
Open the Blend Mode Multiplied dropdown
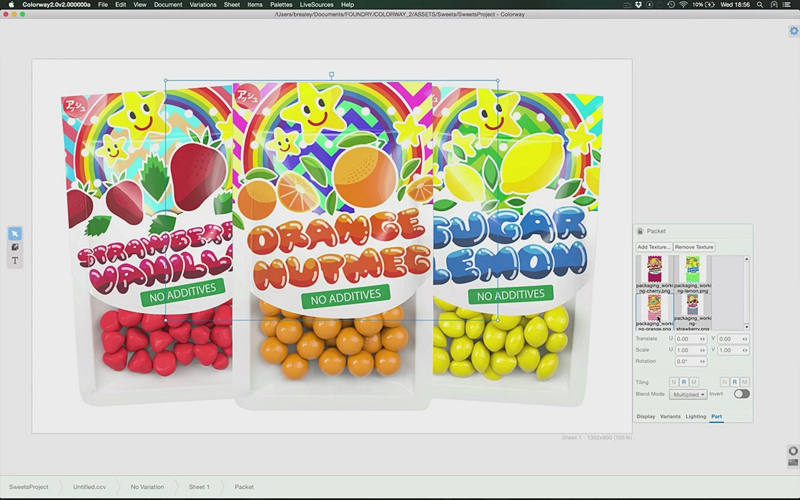(687, 394)
